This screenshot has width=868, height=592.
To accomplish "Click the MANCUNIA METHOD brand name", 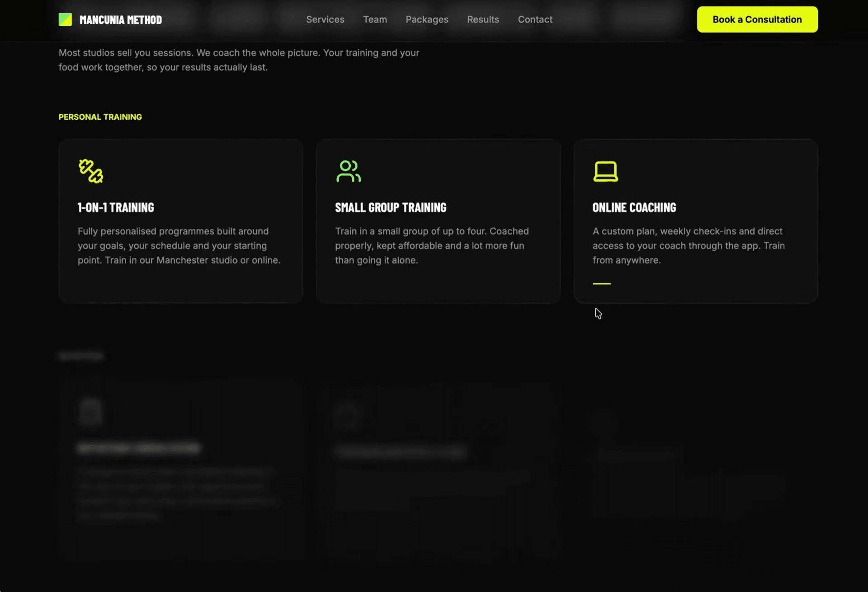I will pos(121,20).
